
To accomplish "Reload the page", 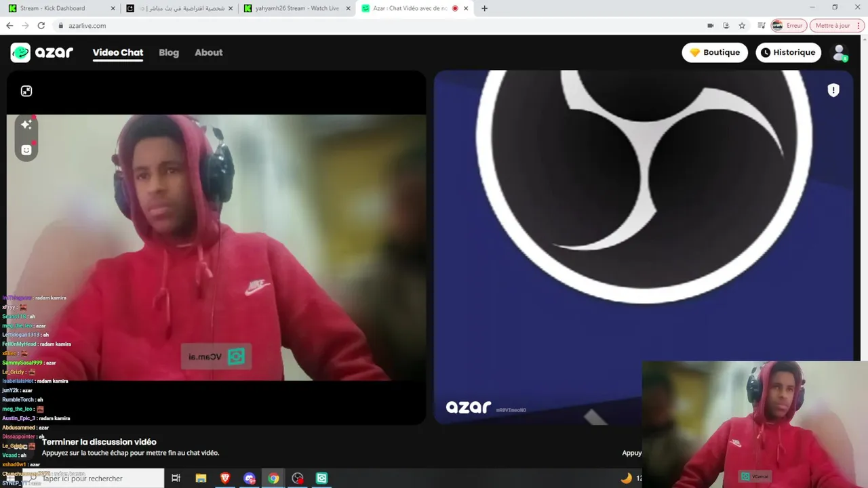I will [41, 25].
